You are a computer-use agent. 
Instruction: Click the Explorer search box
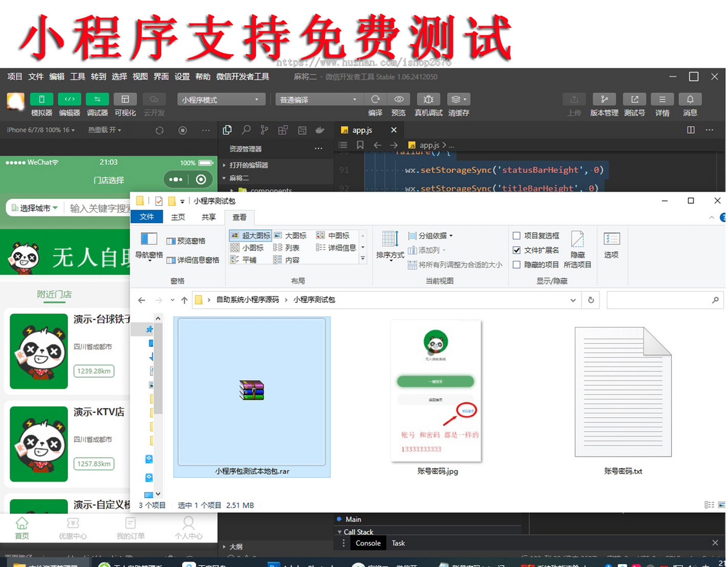[664, 300]
